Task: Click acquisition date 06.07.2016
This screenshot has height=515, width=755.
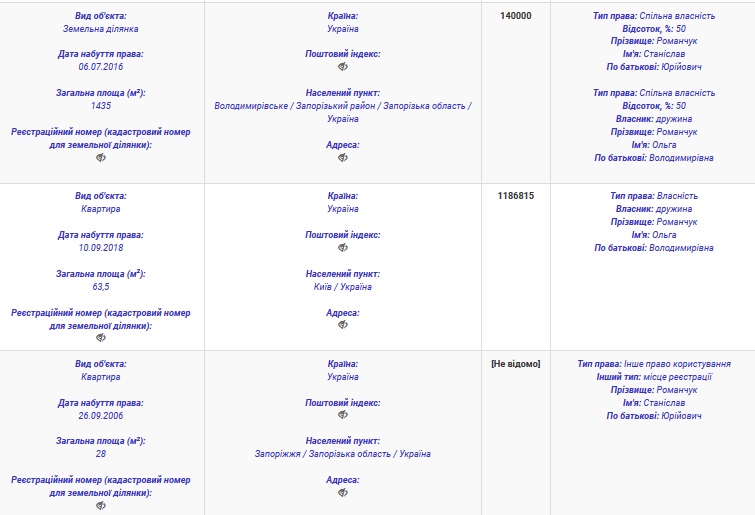Action: click(x=101, y=67)
